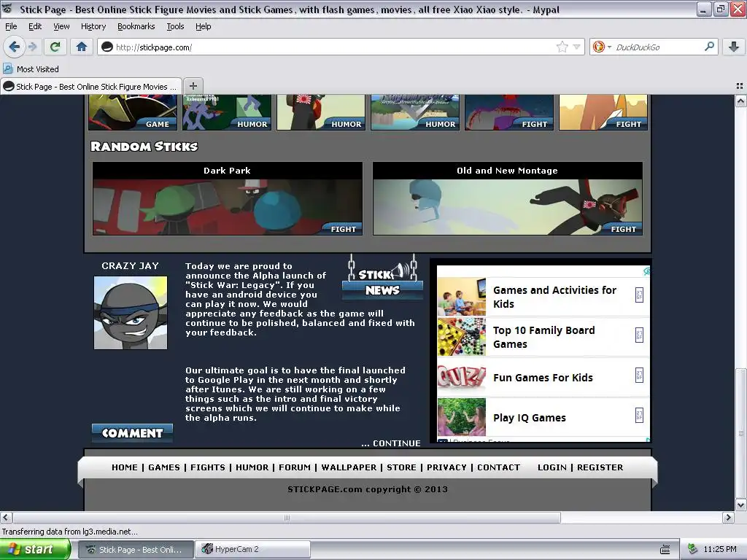Open the tab groups grid icon

coord(740,86)
